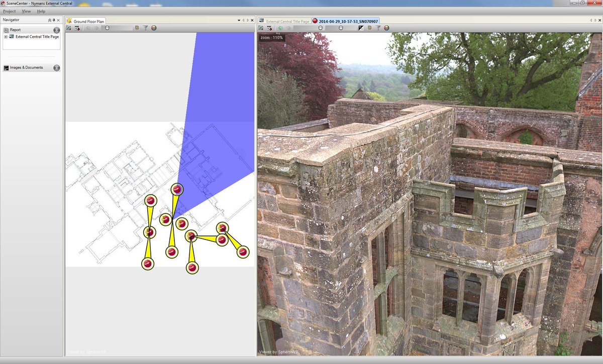The image size is (603, 364).
Task: Select the exposure adjustment icon in the panorama toolbar
Action: pyautogui.click(x=360, y=28)
